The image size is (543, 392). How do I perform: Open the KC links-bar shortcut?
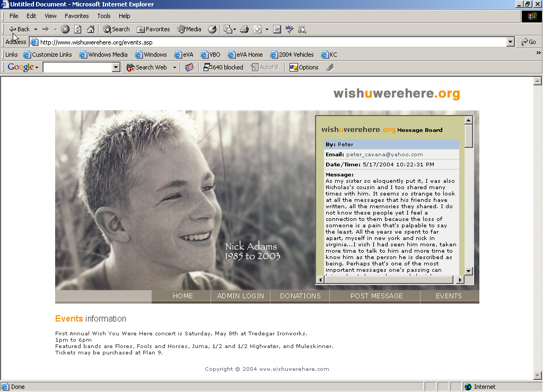(329, 55)
